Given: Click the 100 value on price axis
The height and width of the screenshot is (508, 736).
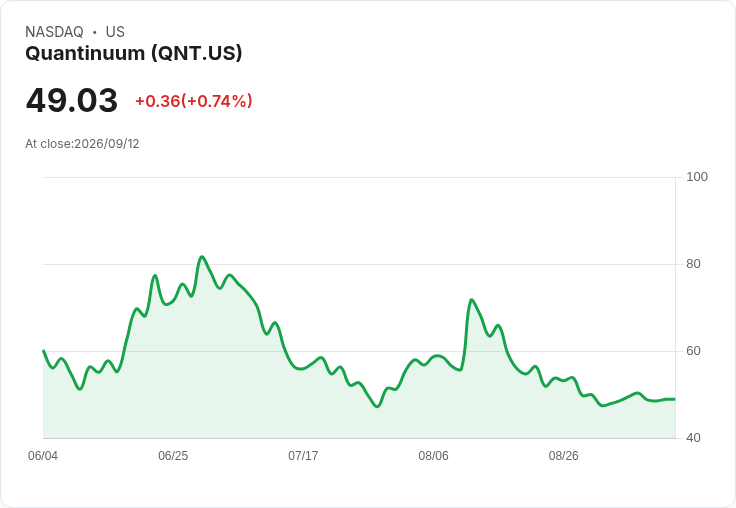Looking at the screenshot, I should click(x=697, y=177).
